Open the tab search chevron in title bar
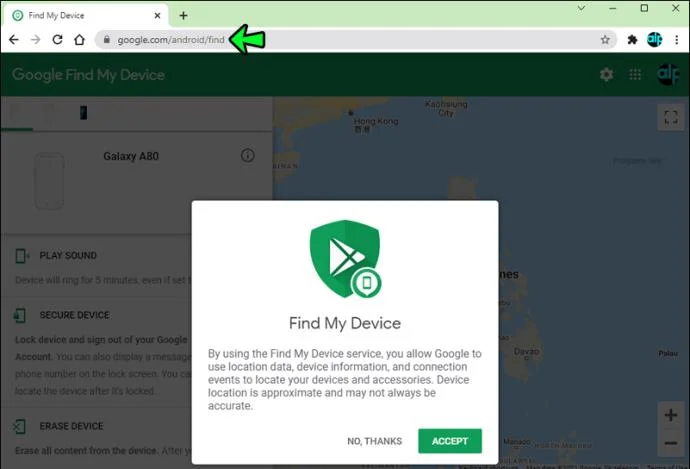This screenshot has width=690, height=469. point(581,8)
